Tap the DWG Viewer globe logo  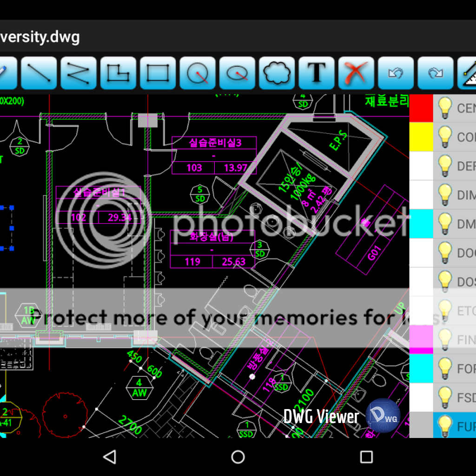[383, 416]
